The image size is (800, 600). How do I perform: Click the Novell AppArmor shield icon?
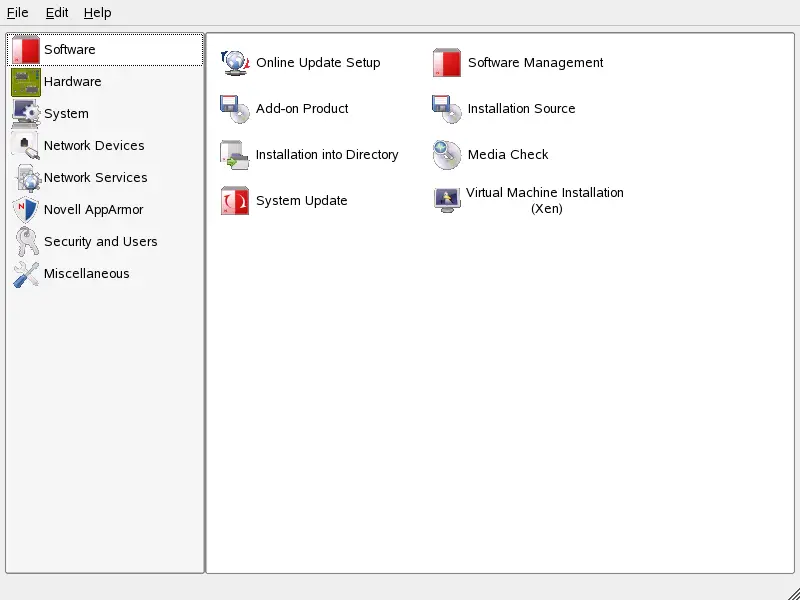26,210
